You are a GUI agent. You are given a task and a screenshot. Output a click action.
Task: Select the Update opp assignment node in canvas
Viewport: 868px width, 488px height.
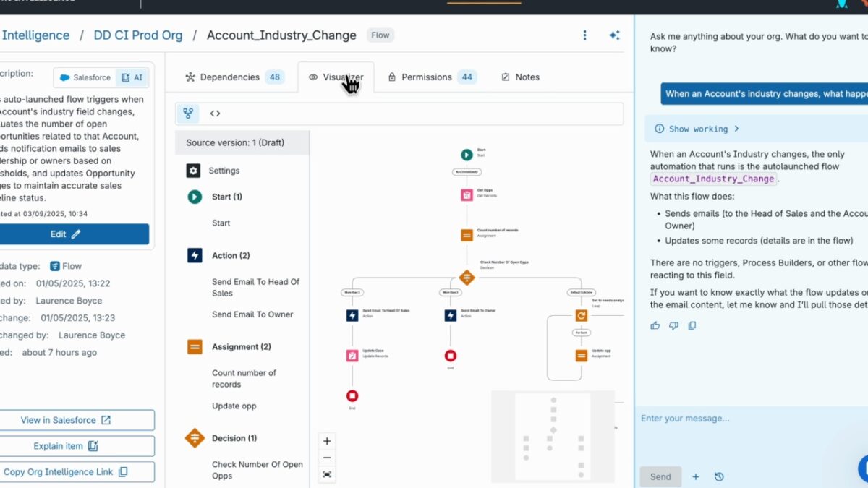pos(582,356)
